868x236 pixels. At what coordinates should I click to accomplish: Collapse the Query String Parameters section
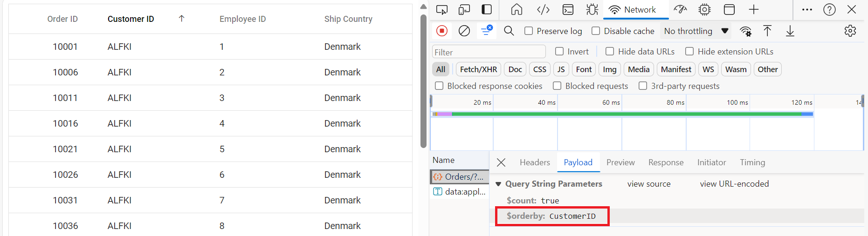click(498, 184)
